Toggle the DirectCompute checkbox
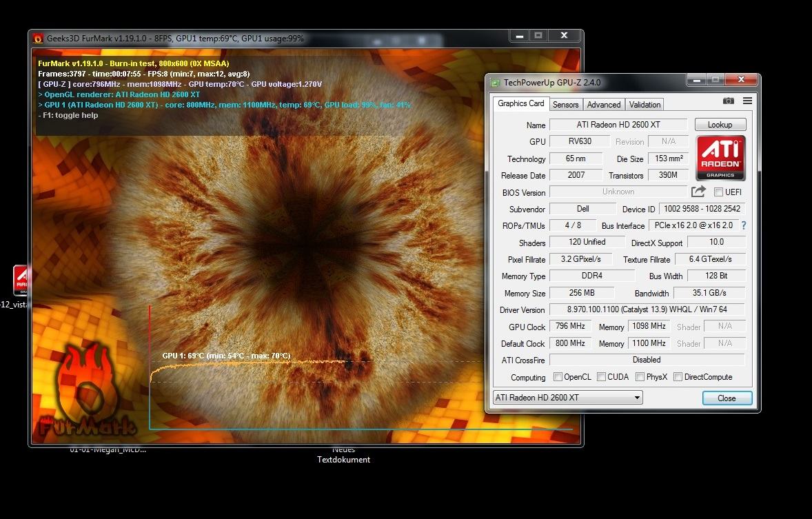812x519 pixels. tap(678, 377)
